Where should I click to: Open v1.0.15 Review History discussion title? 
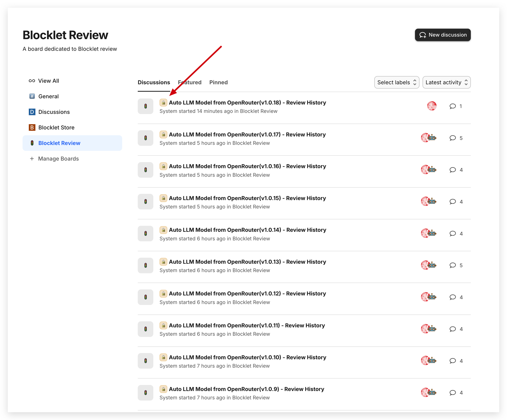[x=247, y=198]
